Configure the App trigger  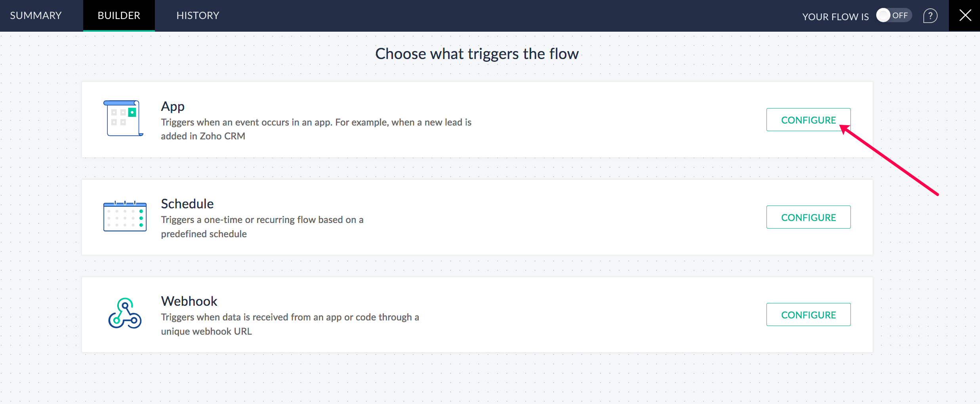point(808,120)
